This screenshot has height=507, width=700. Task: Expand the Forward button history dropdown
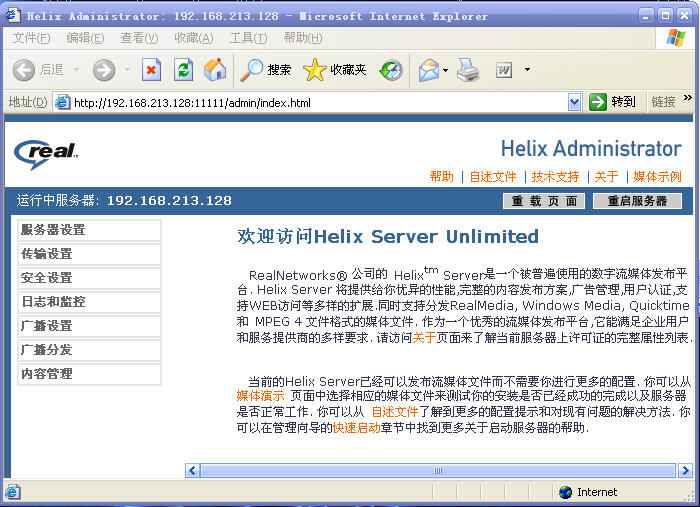(128, 70)
